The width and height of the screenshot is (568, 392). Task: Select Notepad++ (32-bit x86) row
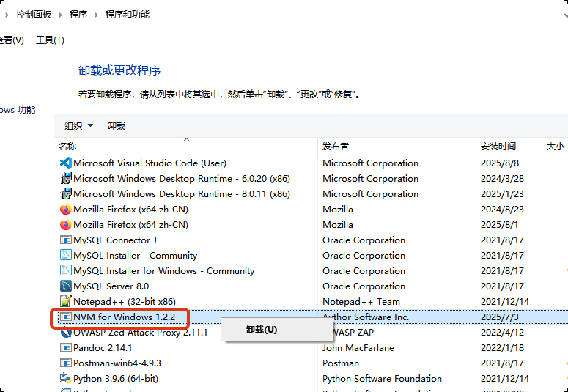tap(125, 301)
